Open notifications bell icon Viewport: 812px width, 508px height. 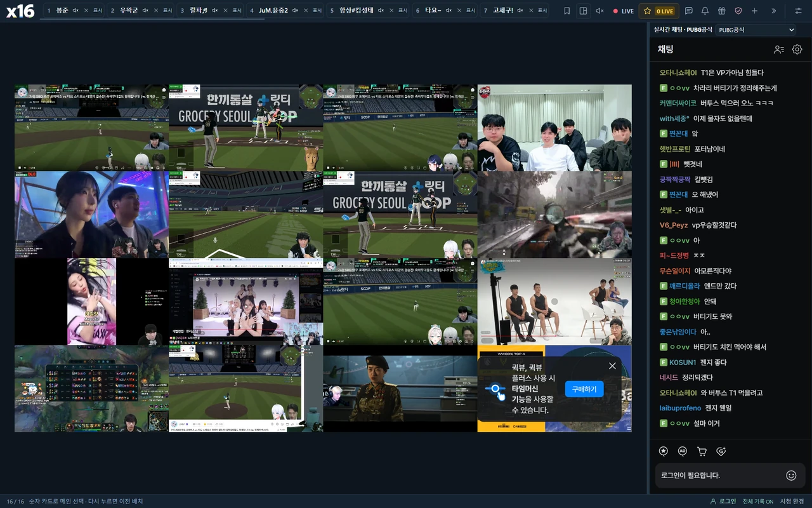point(705,11)
